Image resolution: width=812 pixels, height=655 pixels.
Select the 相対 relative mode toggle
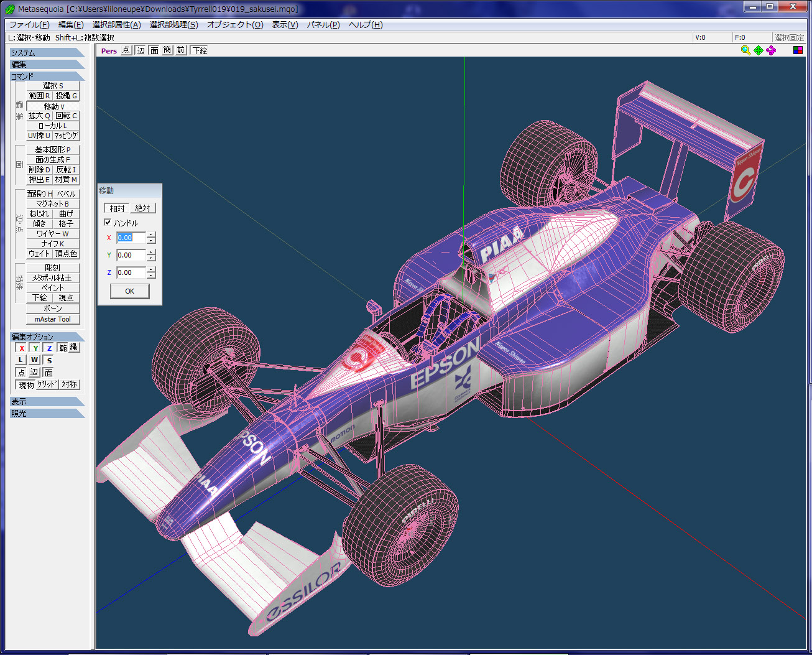117,208
